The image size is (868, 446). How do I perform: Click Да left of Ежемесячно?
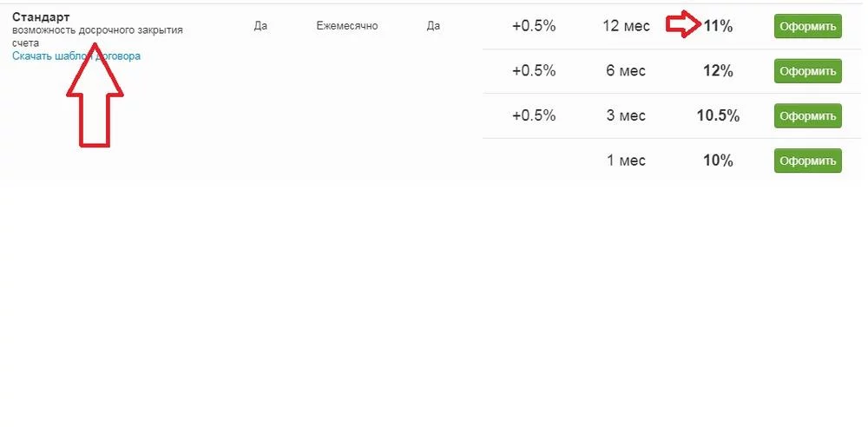point(260,26)
